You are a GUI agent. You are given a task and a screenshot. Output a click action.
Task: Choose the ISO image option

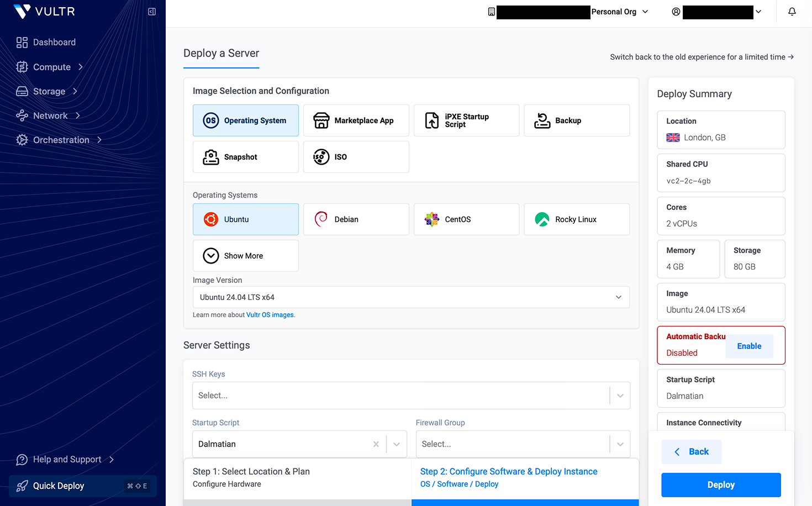356,157
